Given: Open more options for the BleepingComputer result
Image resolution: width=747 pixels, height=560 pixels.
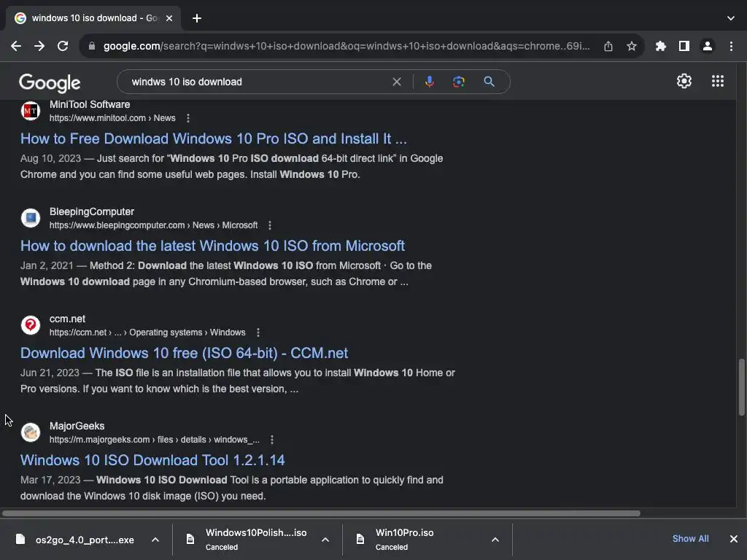Looking at the screenshot, I should pyautogui.click(x=270, y=225).
